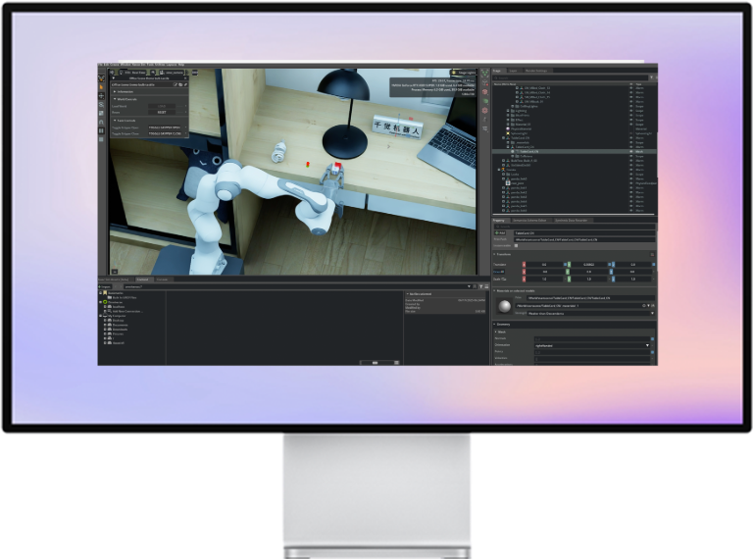Click the Stage Lights icon in viewport
This screenshot has width=753, height=560.
tap(452, 73)
